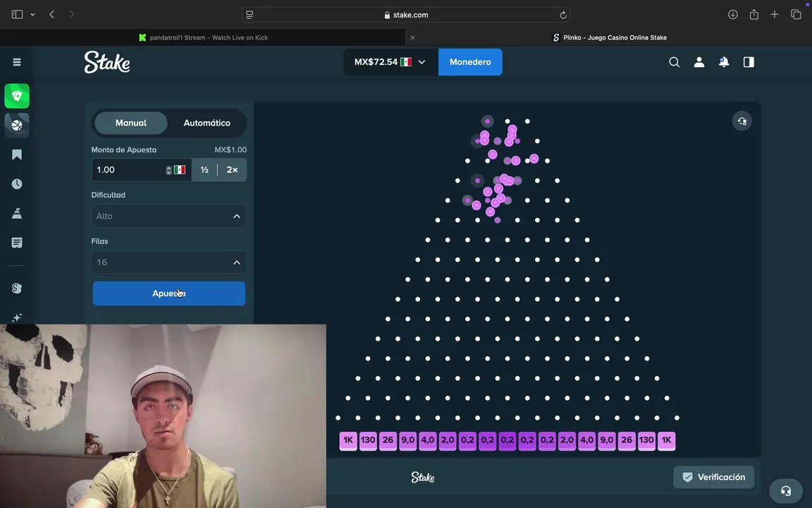This screenshot has height=508, width=812.
Task: Expand the Filas dropdown showing 16
Action: pos(169,262)
